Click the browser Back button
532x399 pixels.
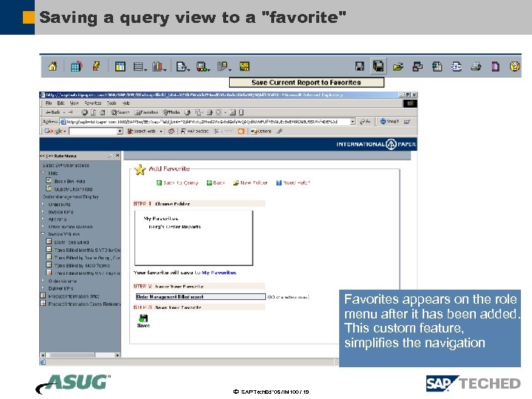pyautogui.click(x=53, y=112)
